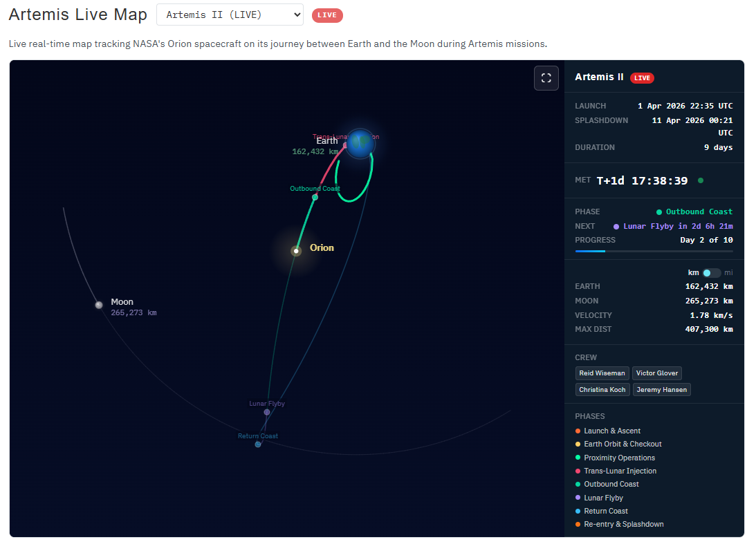Click the fullscreen map icon
Screen dimensions: 756x544
pyautogui.click(x=546, y=78)
